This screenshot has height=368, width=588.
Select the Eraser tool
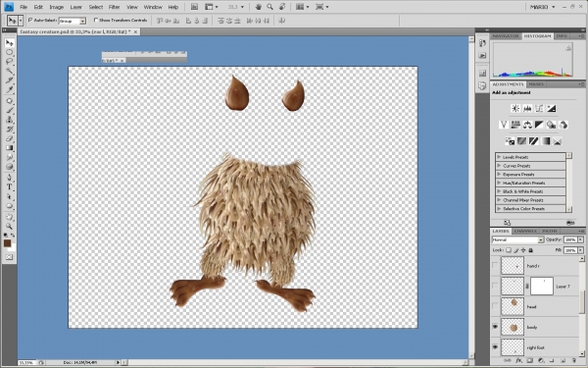pos(9,138)
